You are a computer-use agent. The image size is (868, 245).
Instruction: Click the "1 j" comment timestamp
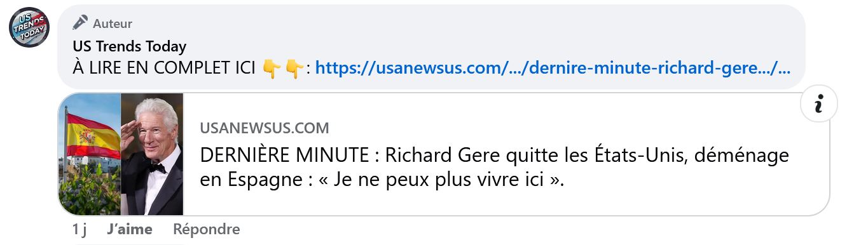tap(79, 229)
